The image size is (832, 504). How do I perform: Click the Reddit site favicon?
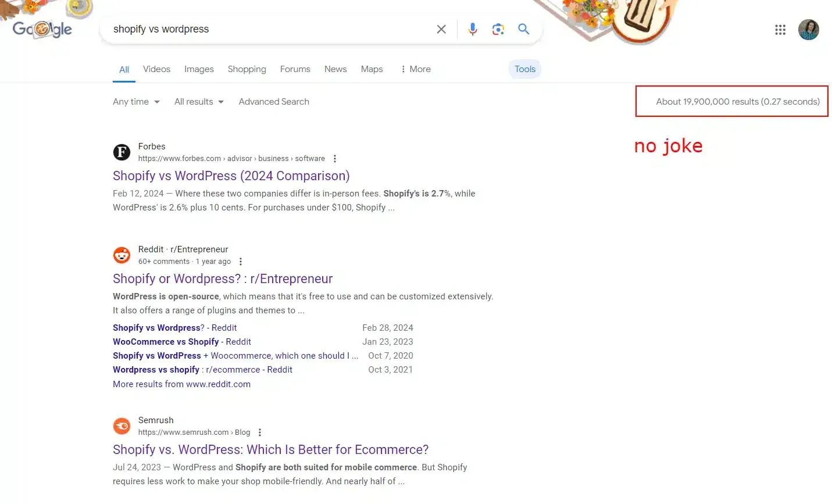coord(122,254)
